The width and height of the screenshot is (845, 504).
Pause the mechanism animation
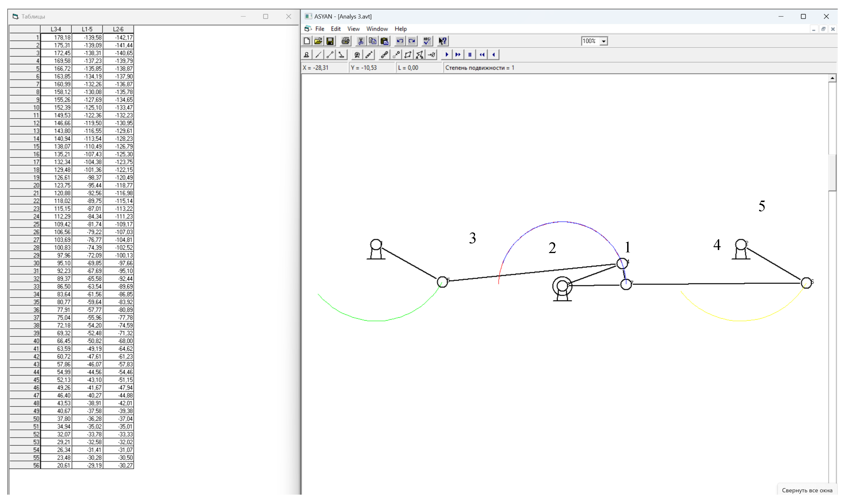(x=470, y=55)
